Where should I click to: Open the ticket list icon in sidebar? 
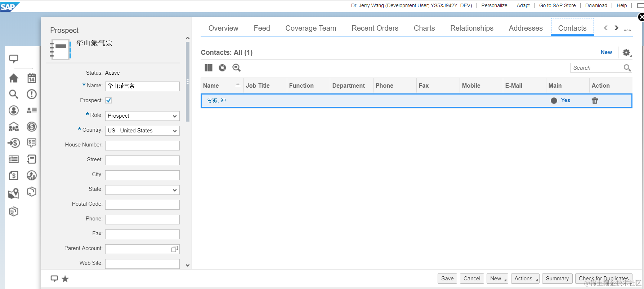pyautogui.click(x=14, y=159)
